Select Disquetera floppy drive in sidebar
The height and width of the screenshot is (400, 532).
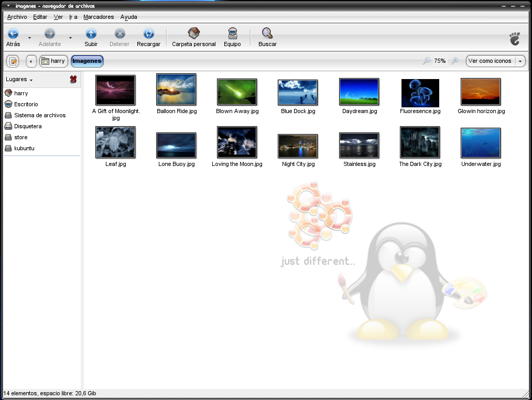point(42,127)
